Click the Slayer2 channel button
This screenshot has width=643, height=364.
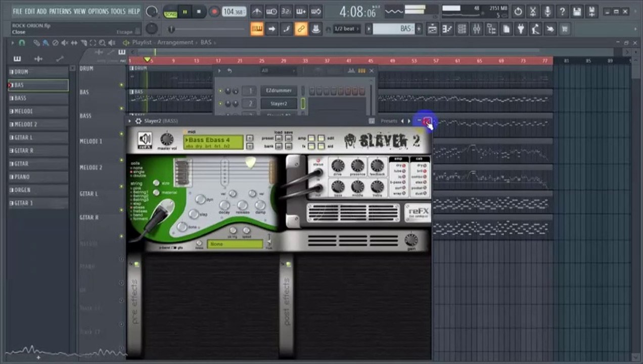pyautogui.click(x=279, y=104)
